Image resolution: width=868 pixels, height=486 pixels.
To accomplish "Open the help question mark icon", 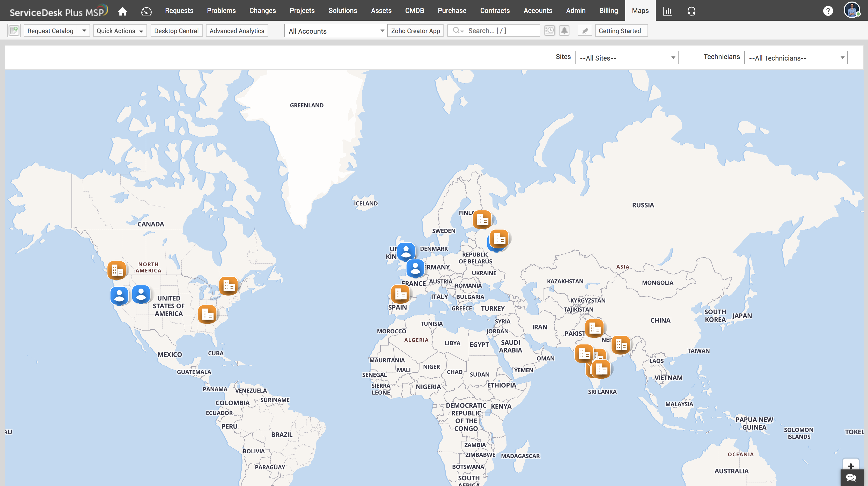I will pos(828,11).
